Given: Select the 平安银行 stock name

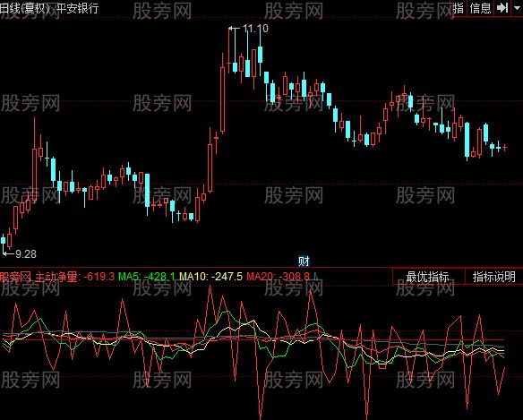Looking at the screenshot, I should tap(78, 8).
